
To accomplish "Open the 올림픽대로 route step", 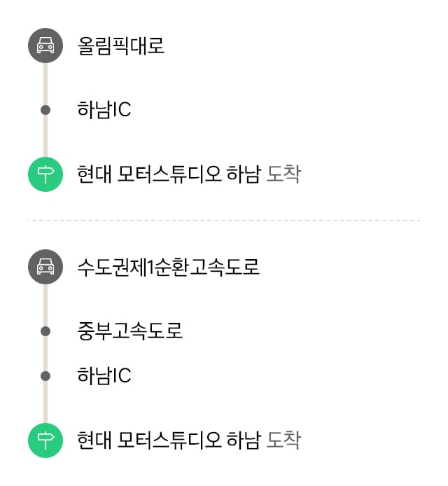I will point(121,46).
